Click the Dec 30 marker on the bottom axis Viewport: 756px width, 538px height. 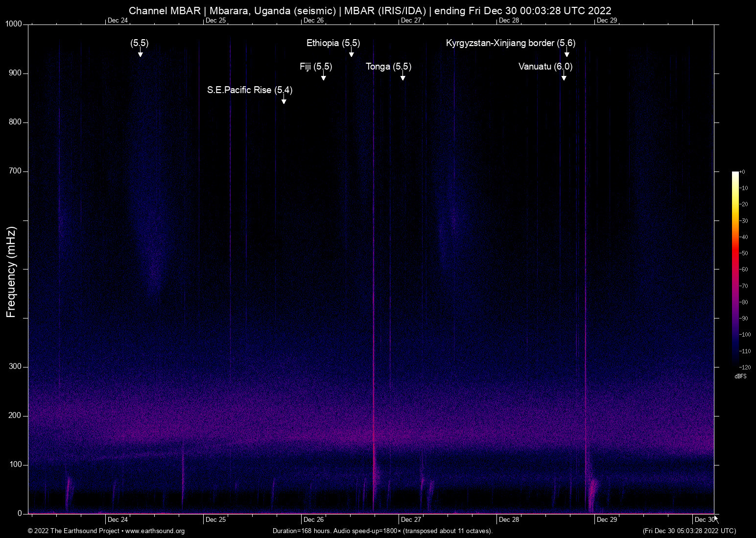704,520
